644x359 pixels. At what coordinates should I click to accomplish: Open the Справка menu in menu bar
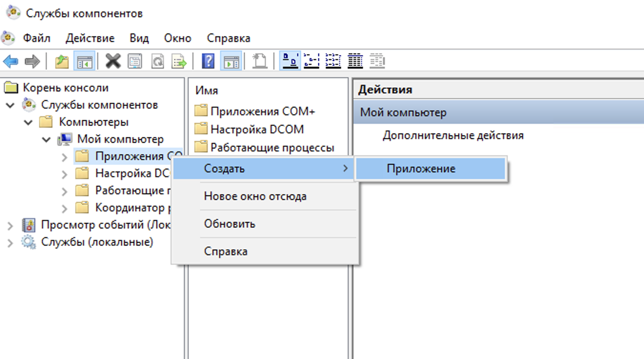[229, 38]
